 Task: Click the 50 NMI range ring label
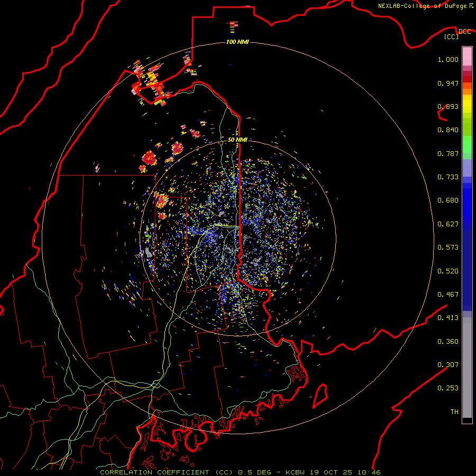(x=237, y=140)
